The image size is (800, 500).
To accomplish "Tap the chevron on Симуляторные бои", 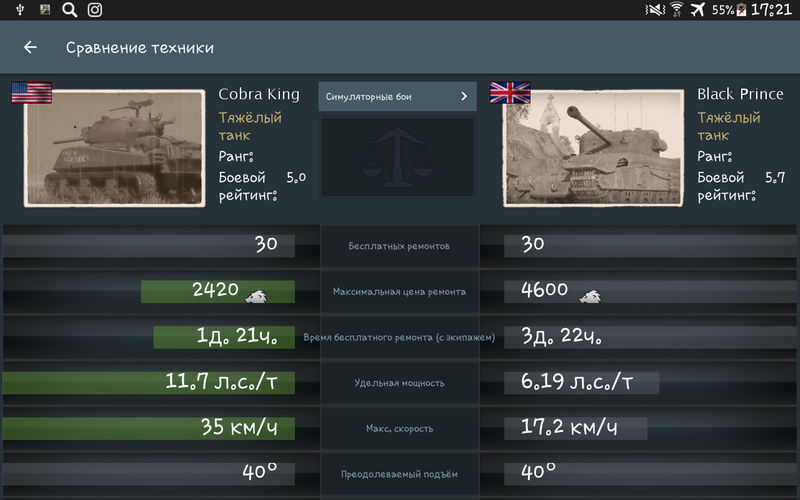I will click(x=464, y=96).
